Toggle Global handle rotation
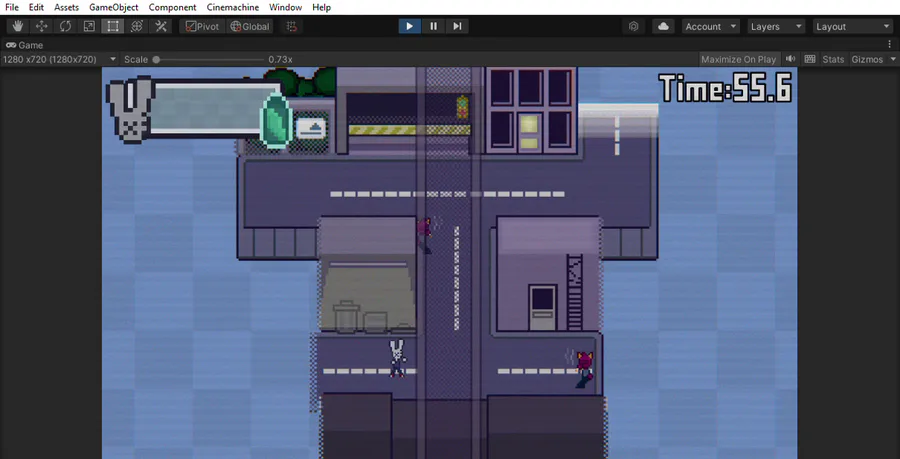900x459 pixels. [x=250, y=26]
